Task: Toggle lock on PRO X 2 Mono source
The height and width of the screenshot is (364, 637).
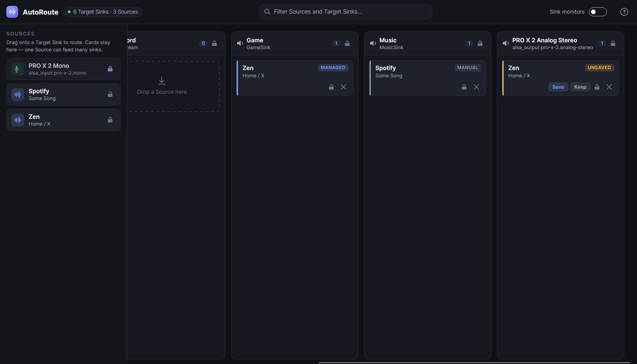Action: [x=110, y=69]
